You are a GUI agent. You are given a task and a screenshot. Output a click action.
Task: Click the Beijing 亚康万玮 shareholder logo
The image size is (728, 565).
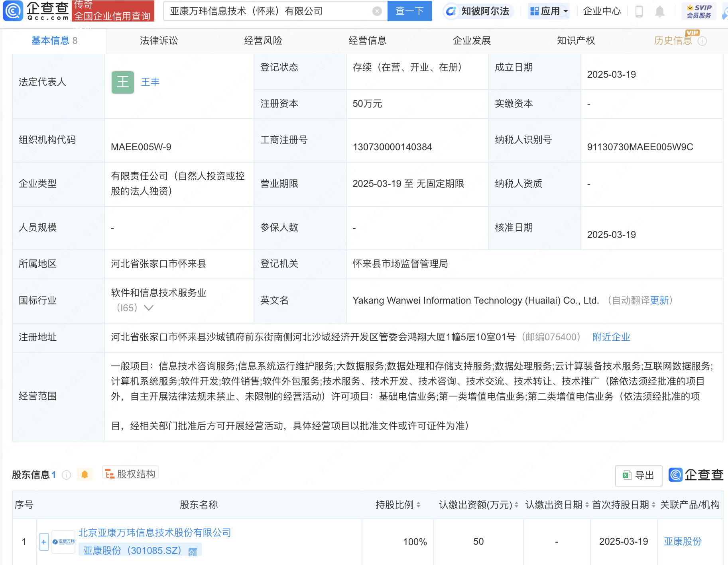(x=63, y=541)
